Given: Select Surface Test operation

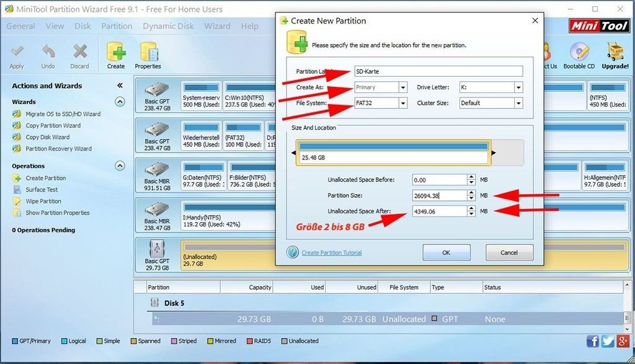Looking at the screenshot, I should click(x=42, y=190).
